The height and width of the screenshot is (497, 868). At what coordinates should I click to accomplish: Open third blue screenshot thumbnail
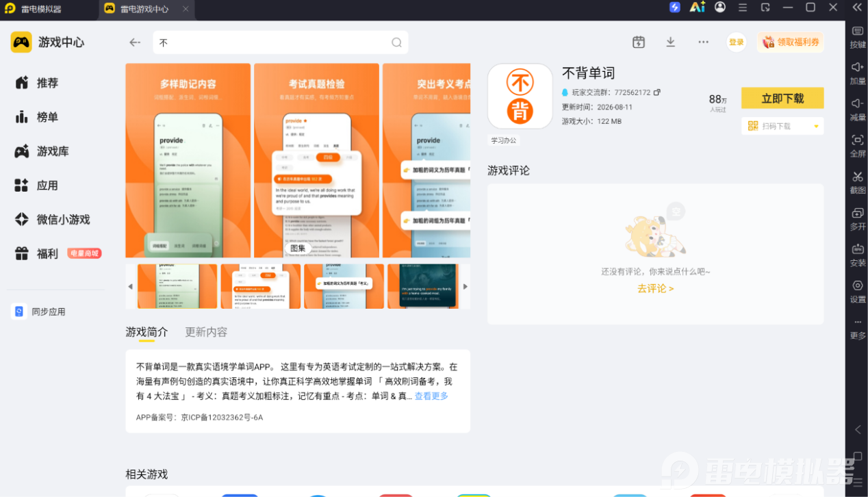point(344,286)
